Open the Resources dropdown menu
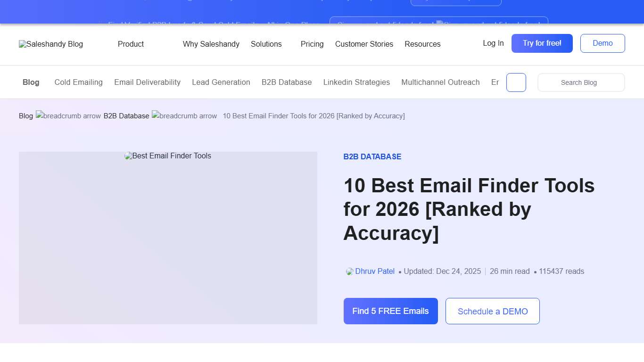 (422, 44)
